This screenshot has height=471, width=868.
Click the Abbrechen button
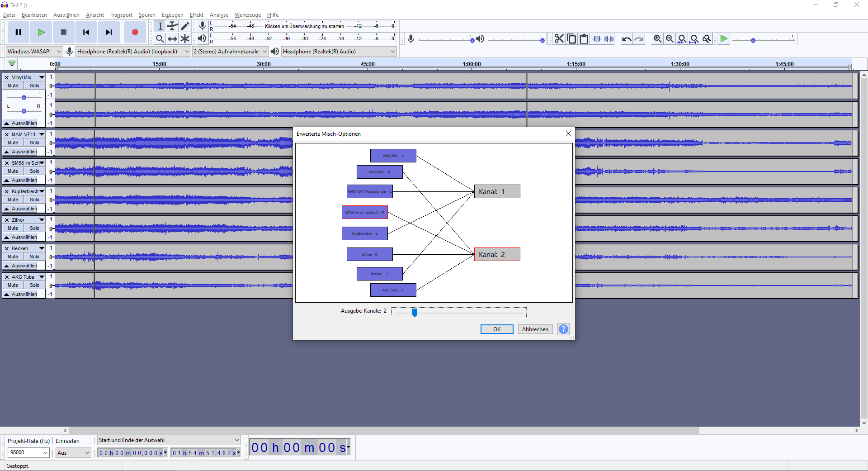pyautogui.click(x=535, y=329)
